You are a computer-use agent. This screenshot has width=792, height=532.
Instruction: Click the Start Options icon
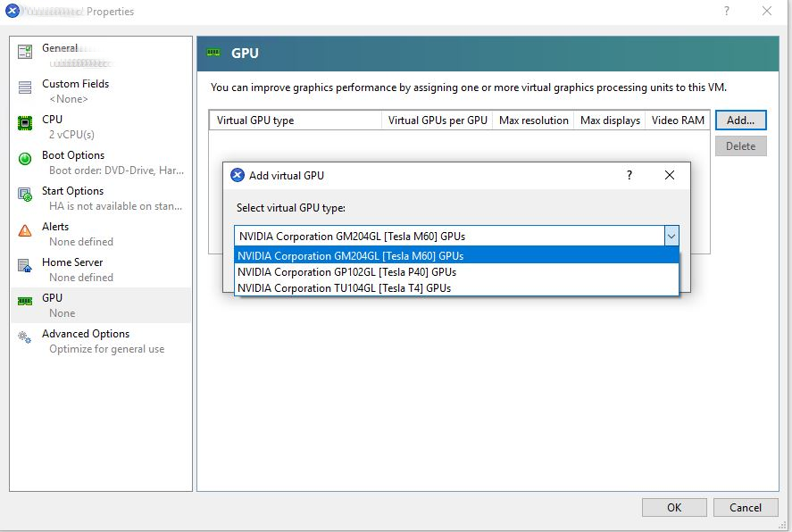pyautogui.click(x=25, y=195)
